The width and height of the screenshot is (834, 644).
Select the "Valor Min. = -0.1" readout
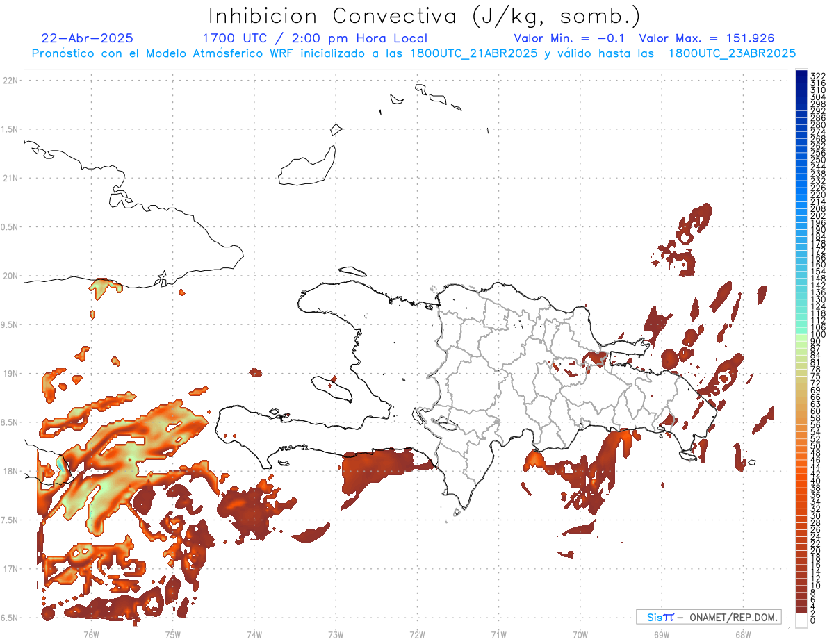[x=571, y=38]
